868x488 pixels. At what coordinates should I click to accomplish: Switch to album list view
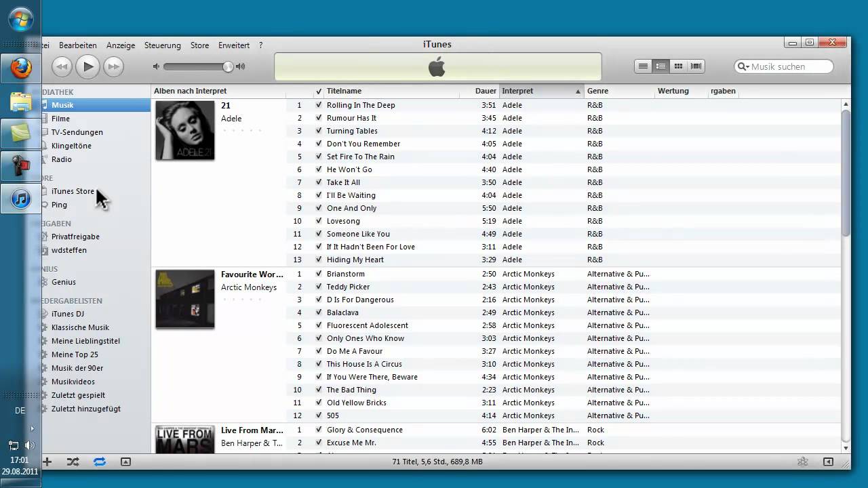click(661, 66)
